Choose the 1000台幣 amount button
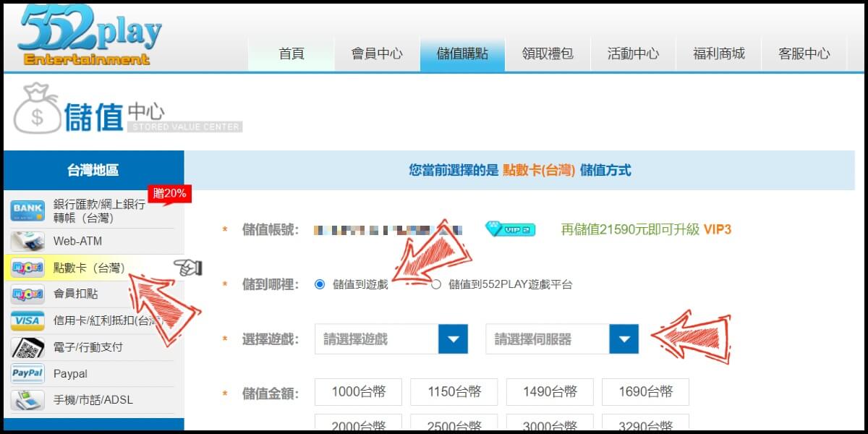The image size is (868, 434). tap(358, 392)
